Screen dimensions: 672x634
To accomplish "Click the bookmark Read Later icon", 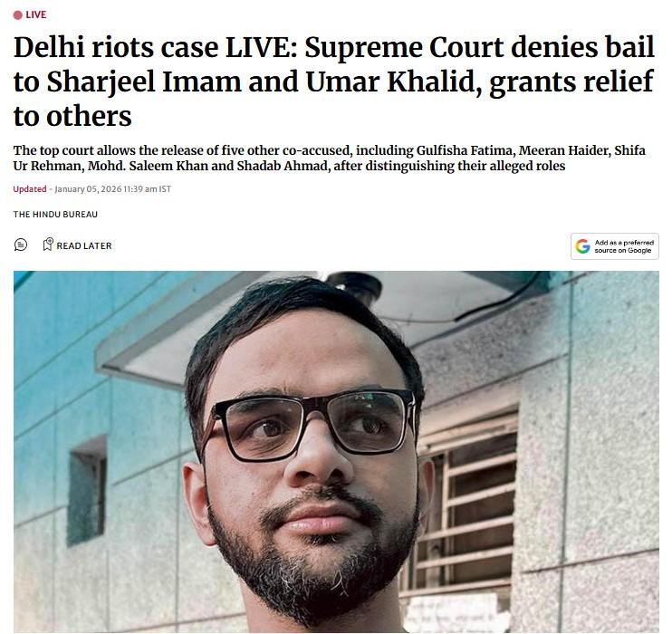I will click(x=48, y=245).
